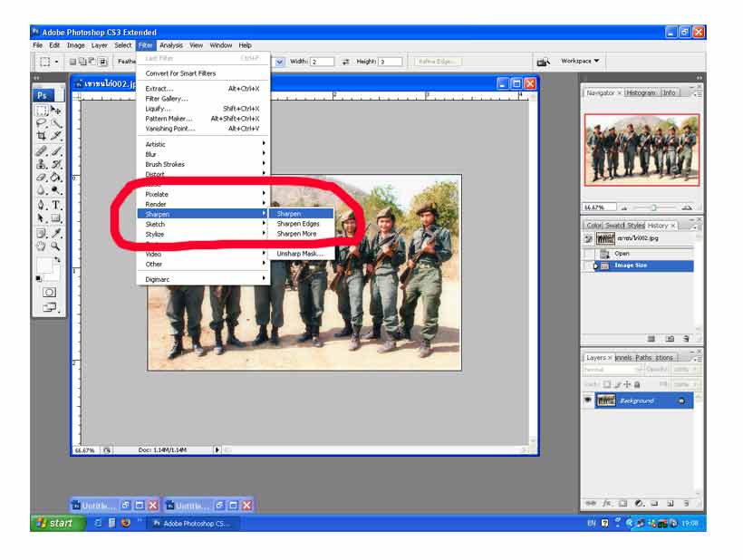Open the Workspace dropdown

(x=580, y=62)
